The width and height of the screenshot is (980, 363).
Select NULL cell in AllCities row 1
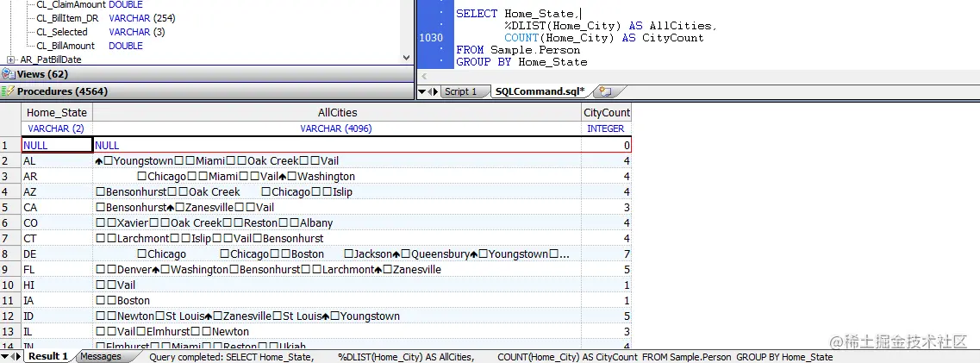click(337, 145)
